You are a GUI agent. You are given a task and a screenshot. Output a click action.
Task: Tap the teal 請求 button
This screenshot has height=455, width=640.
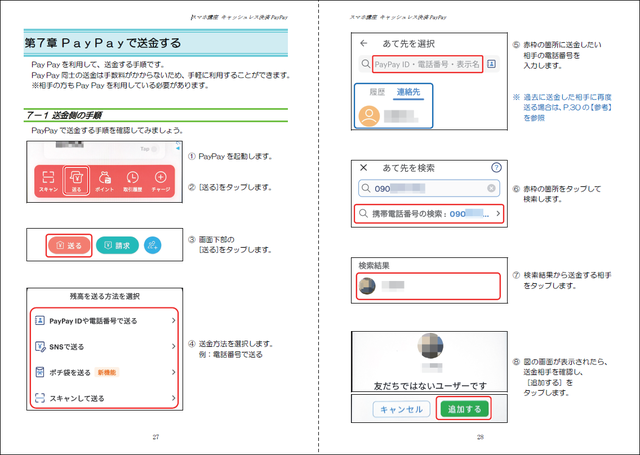pyautogui.click(x=117, y=245)
